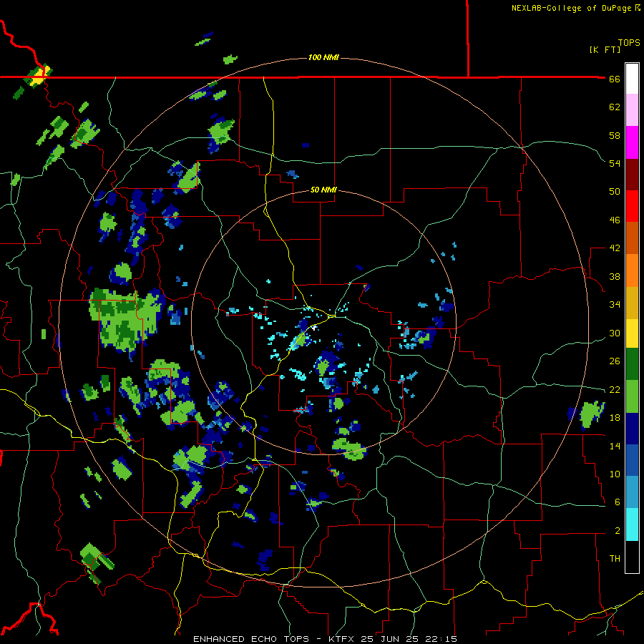
Task: Pick the sky blue legend swatch
Action: click(x=632, y=492)
